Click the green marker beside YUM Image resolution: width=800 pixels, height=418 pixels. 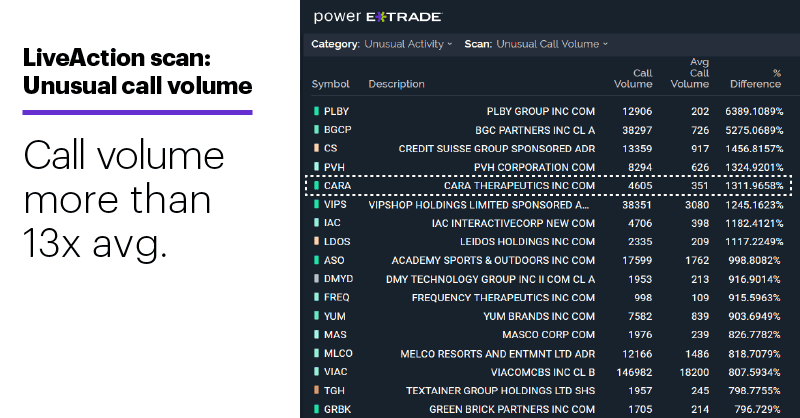coord(316,316)
